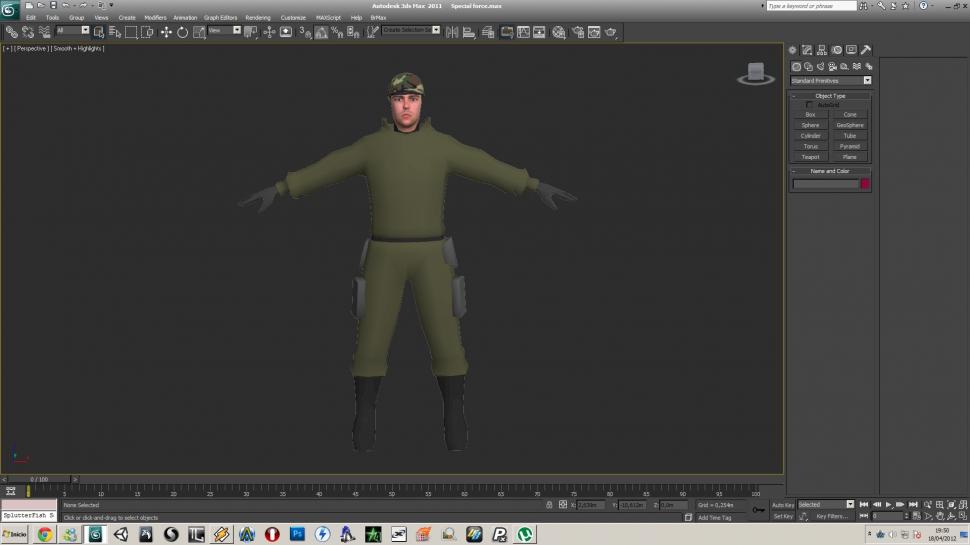Switch to the Modify command panel
The image size is (970, 545).
click(807, 49)
